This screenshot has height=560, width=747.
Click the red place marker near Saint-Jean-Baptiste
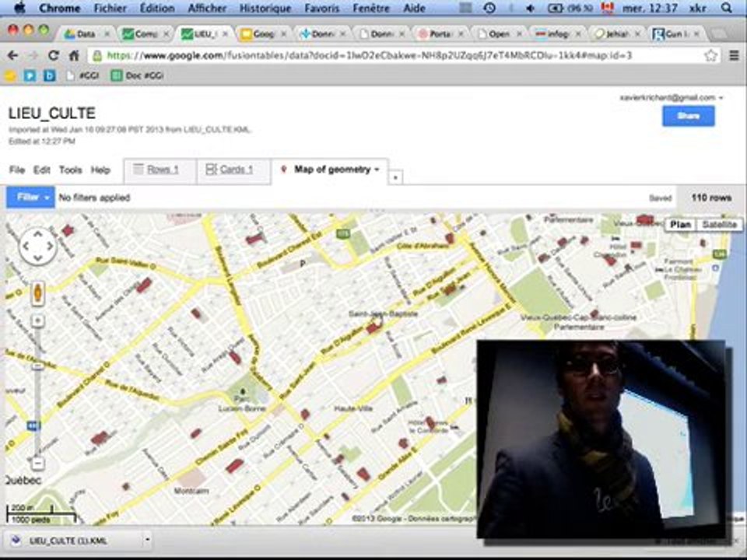(x=373, y=327)
